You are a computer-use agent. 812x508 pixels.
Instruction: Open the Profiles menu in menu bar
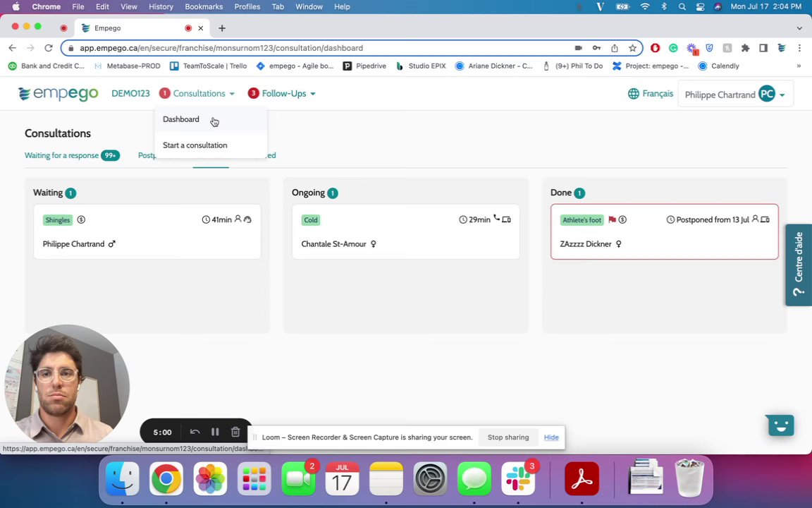click(x=247, y=7)
